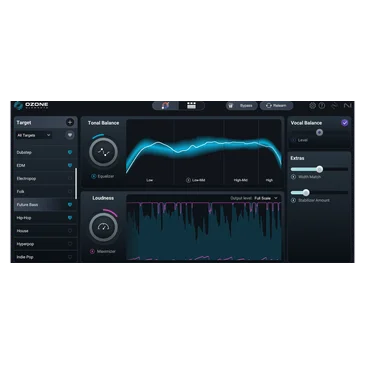
Task: Click the Loudness maximizer knob
Action: click(103, 227)
